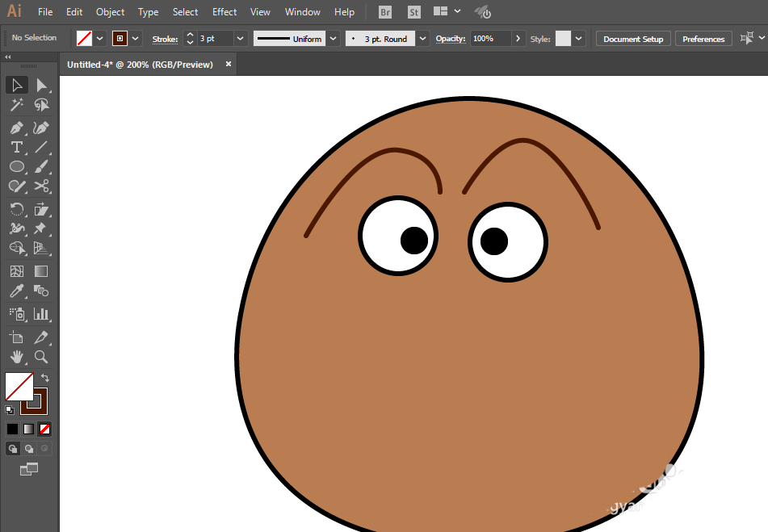The width and height of the screenshot is (768, 532).
Task: Select the Magic Wand tool
Action: point(16,105)
